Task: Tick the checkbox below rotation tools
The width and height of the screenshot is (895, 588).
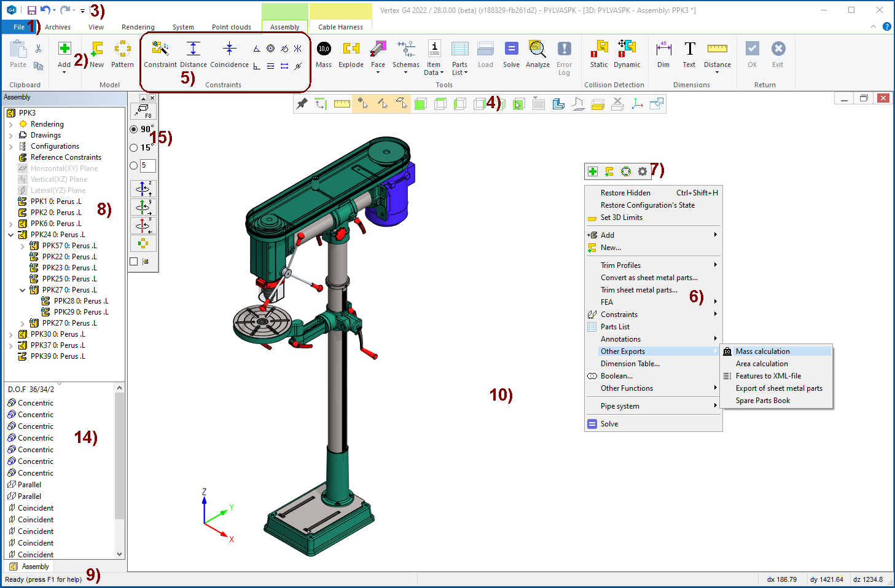Action: [x=134, y=262]
